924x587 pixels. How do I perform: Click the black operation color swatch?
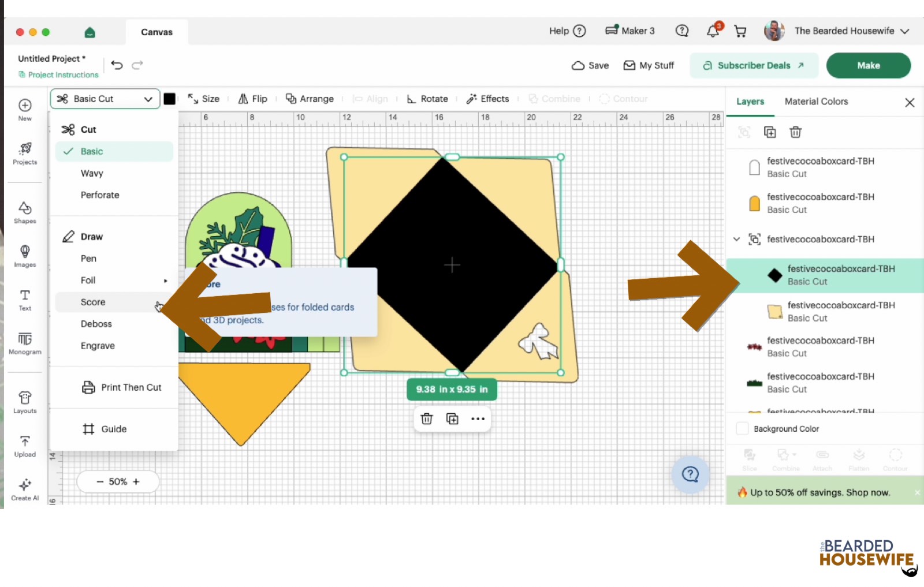click(169, 99)
